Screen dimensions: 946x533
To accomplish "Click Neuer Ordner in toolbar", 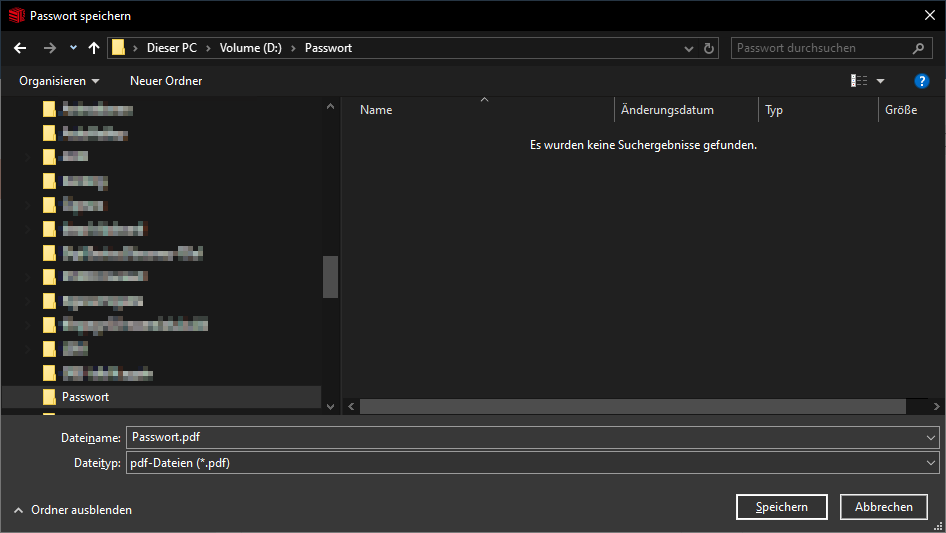I will point(166,81).
